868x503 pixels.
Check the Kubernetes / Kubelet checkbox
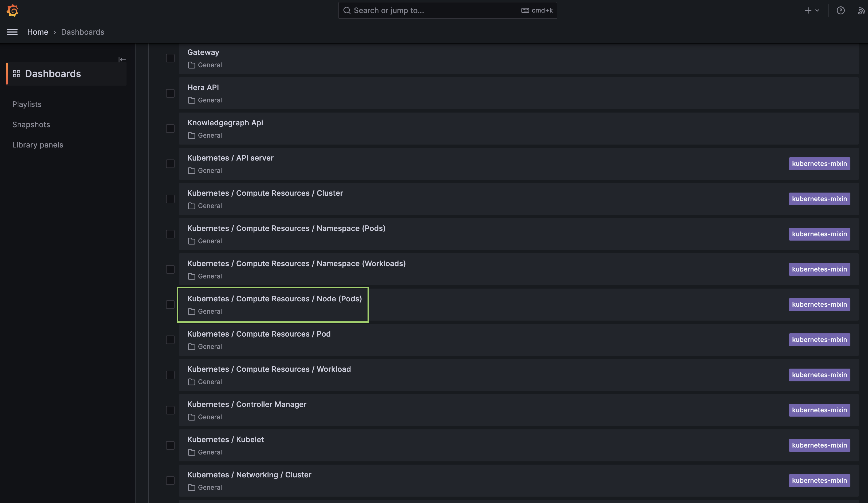pos(170,445)
